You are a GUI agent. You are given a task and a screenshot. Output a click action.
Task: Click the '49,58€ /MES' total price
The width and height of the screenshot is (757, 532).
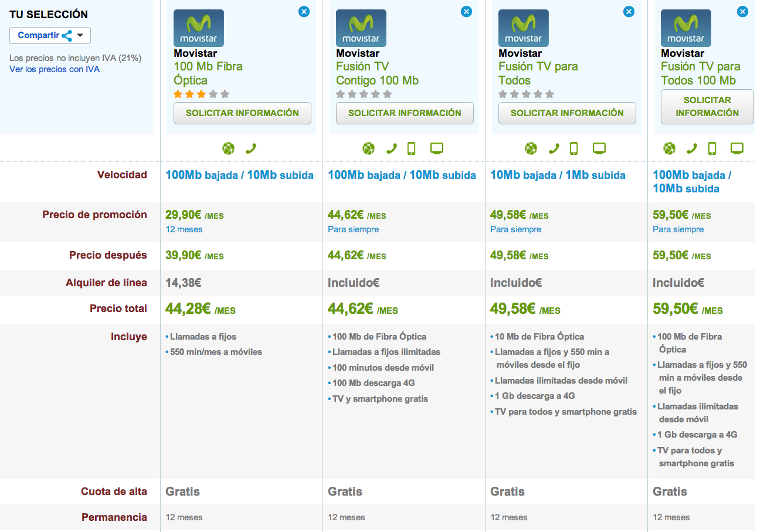(x=525, y=309)
